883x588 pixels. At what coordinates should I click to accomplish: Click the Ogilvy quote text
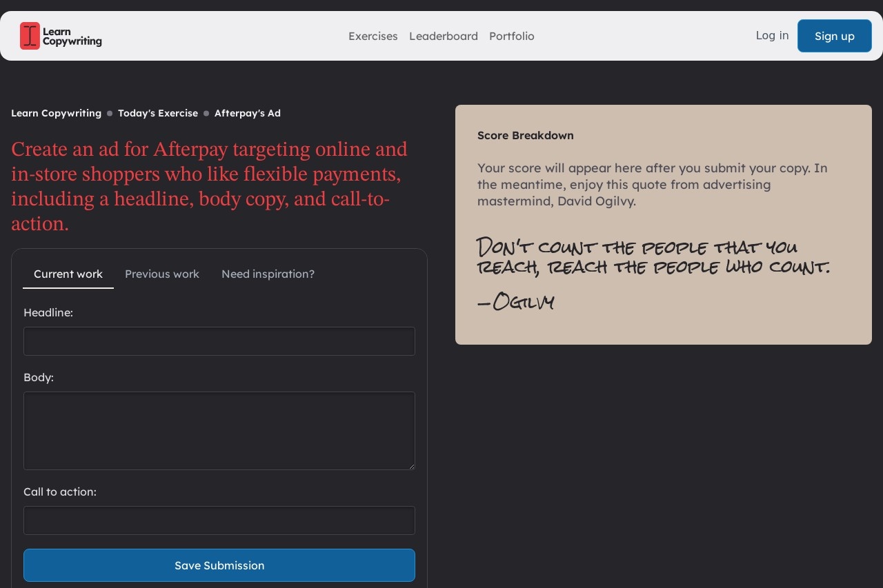click(653, 256)
